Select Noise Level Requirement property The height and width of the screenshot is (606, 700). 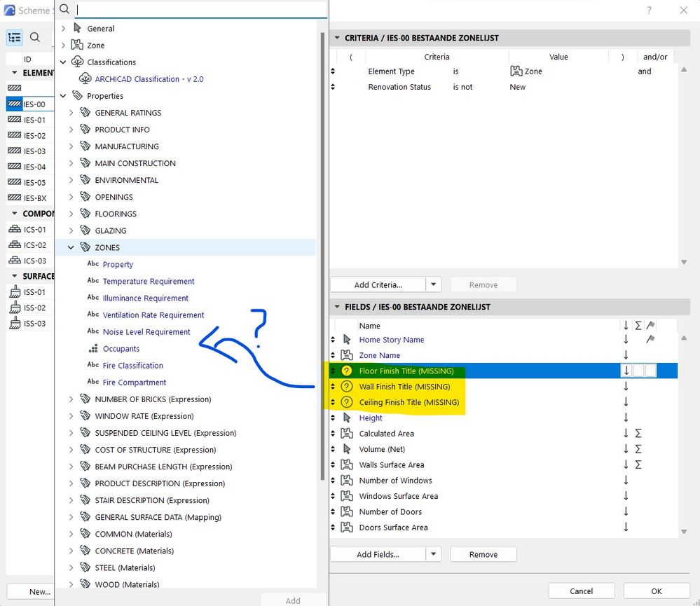click(x=146, y=331)
